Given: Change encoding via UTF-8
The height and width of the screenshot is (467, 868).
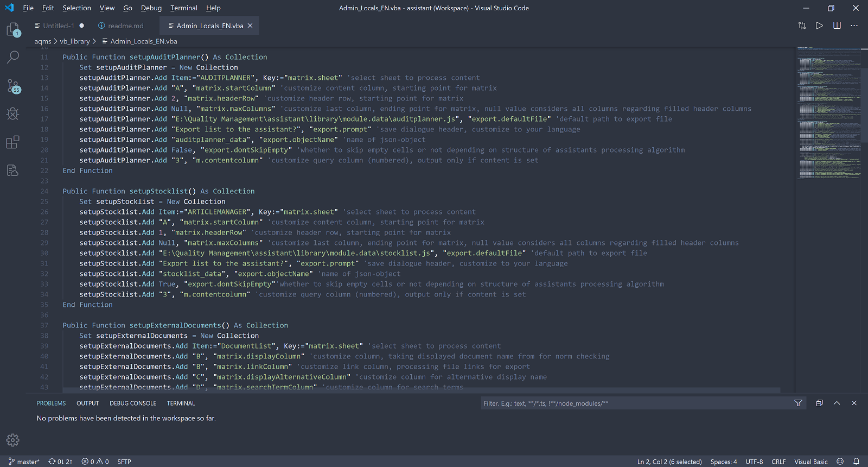Looking at the screenshot, I should (754, 462).
